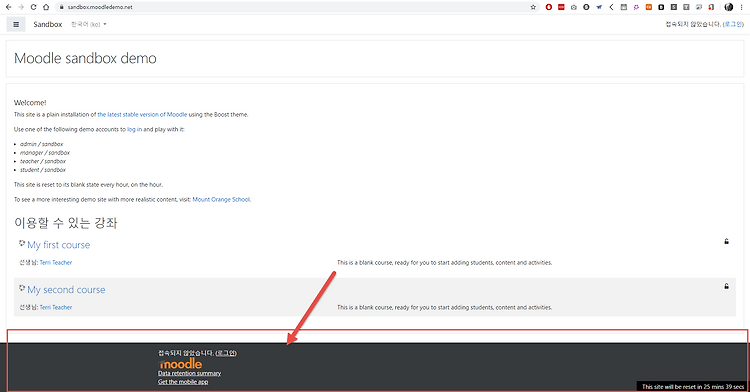Click the 이용할 수 있는 강좌 heading
750x392 pixels.
tap(66, 223)
